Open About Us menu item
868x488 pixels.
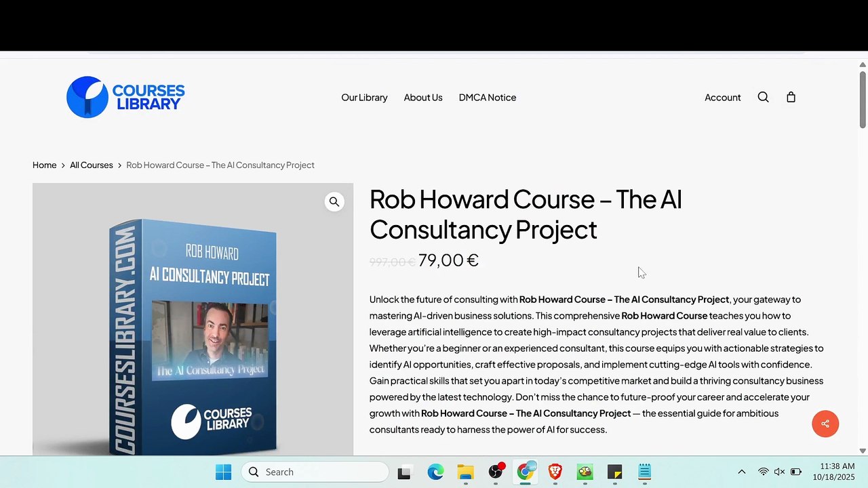tap(423, 98)
